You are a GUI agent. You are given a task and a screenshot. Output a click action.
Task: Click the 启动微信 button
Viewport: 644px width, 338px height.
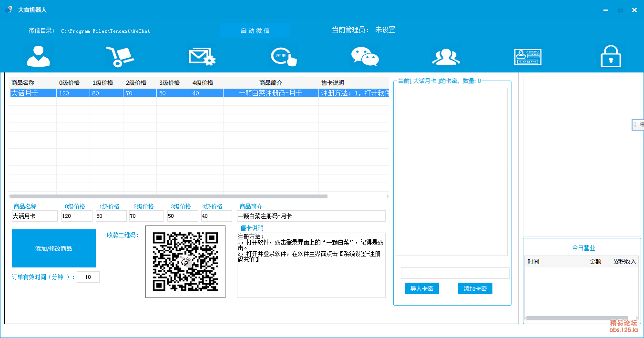(x=255, y=31)
